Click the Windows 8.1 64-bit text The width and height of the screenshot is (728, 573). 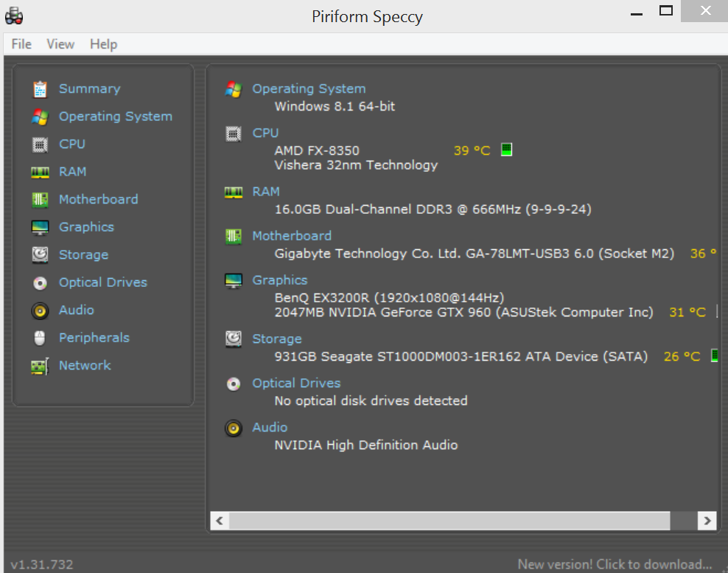335,106
